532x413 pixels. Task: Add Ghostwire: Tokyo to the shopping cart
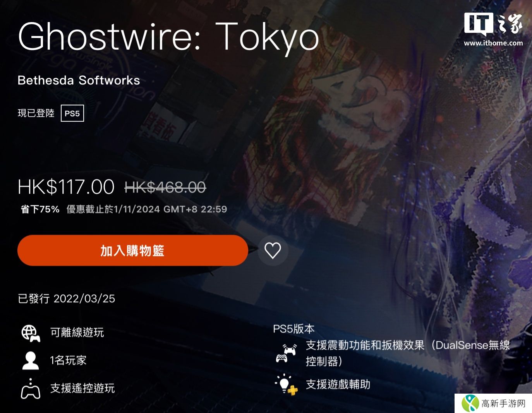pos(133,250)
